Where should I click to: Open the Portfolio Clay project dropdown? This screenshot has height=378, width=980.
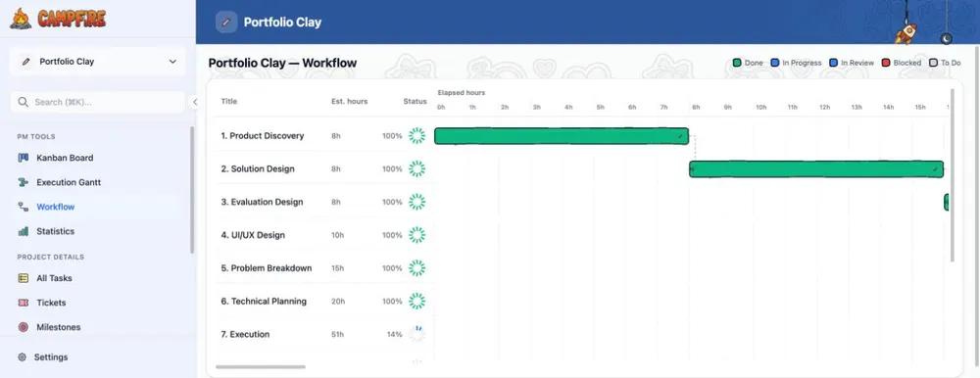pos(98,62)
